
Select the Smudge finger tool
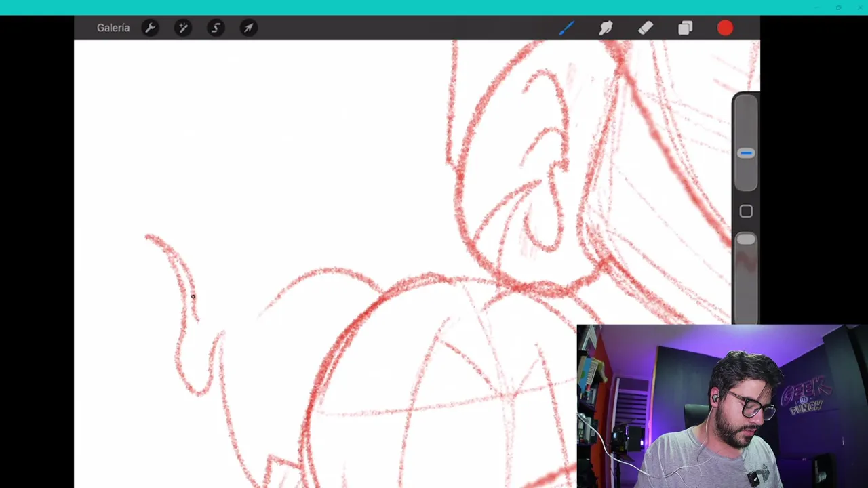(x=606, y=28)
